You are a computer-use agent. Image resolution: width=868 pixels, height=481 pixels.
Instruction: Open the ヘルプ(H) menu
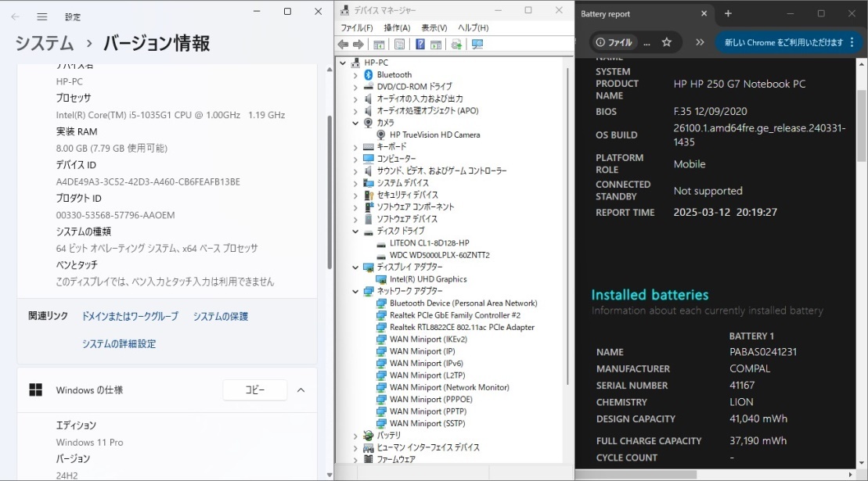pyautogui.click(x=473, y=27)
